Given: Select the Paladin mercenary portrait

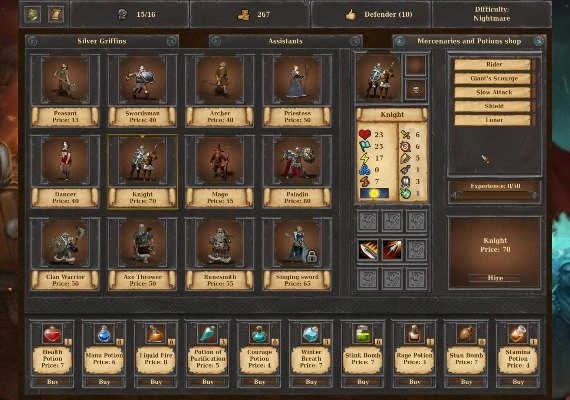Looking at the screenshot, I should 297,161.
